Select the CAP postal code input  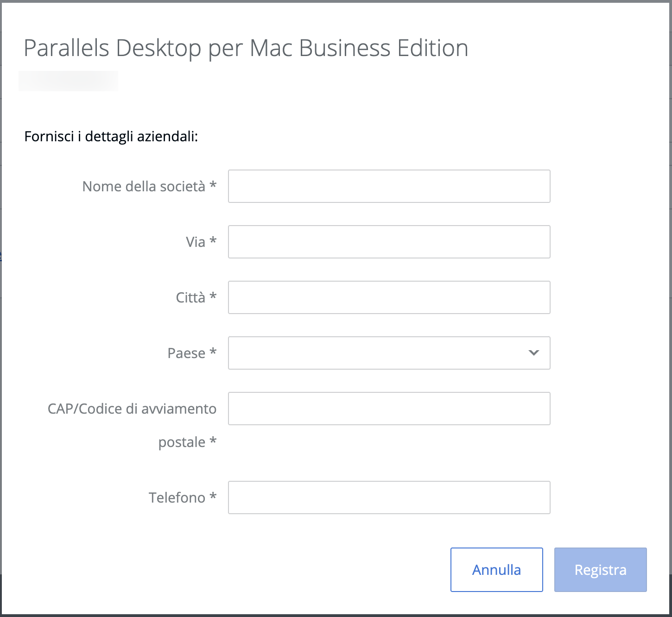(389, 409)
